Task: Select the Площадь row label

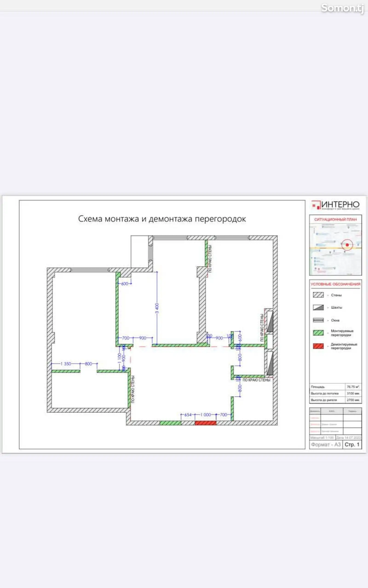Action: (x=318, y=387)
